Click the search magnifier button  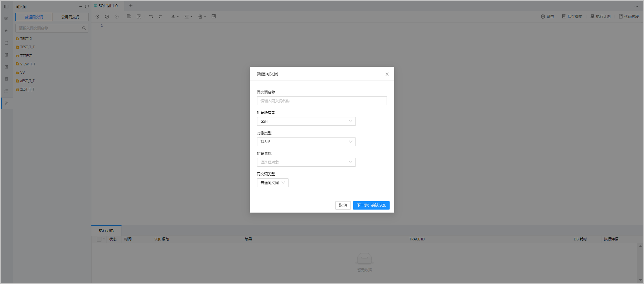click(x=84, y=28)
